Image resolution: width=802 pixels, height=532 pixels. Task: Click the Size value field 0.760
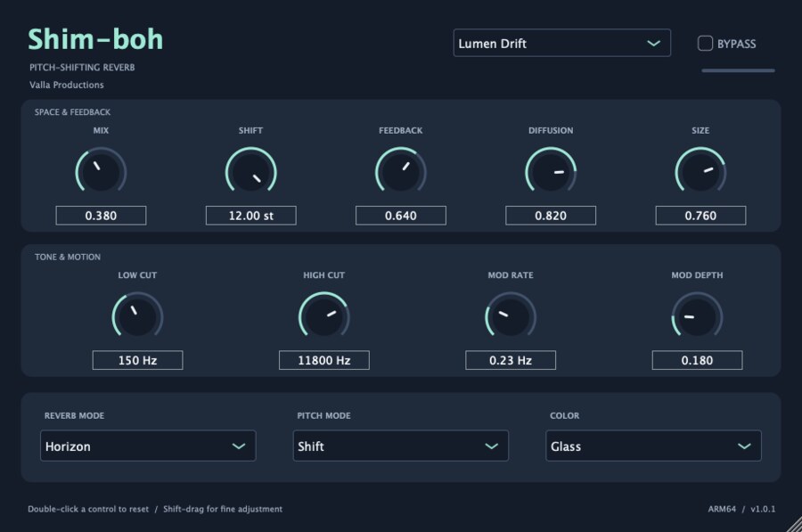click(x=700, y=216)
